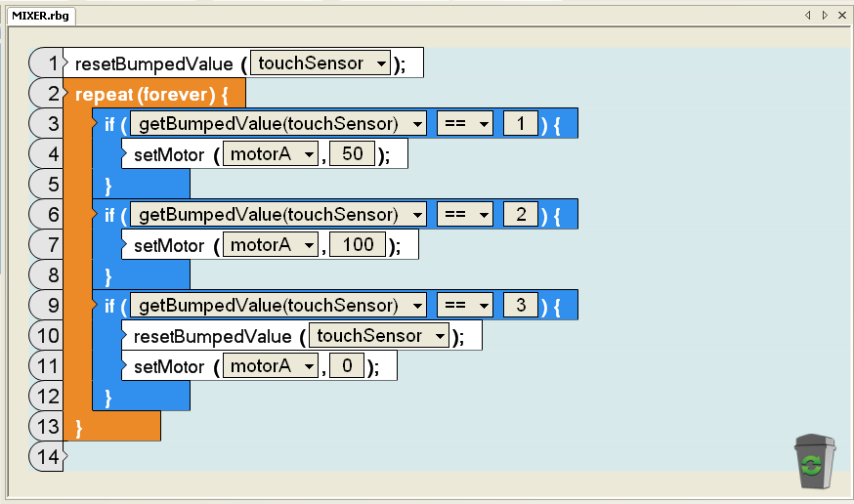This screenshot has height=504, width=854.
Task: Edit the value 3 field on line 9
Action: (x=521, y=306)
